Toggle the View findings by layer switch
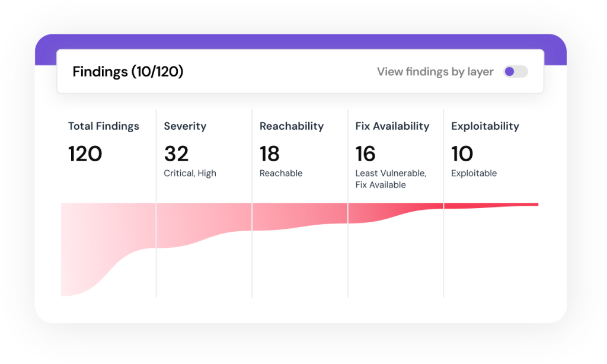 point(515,72)
